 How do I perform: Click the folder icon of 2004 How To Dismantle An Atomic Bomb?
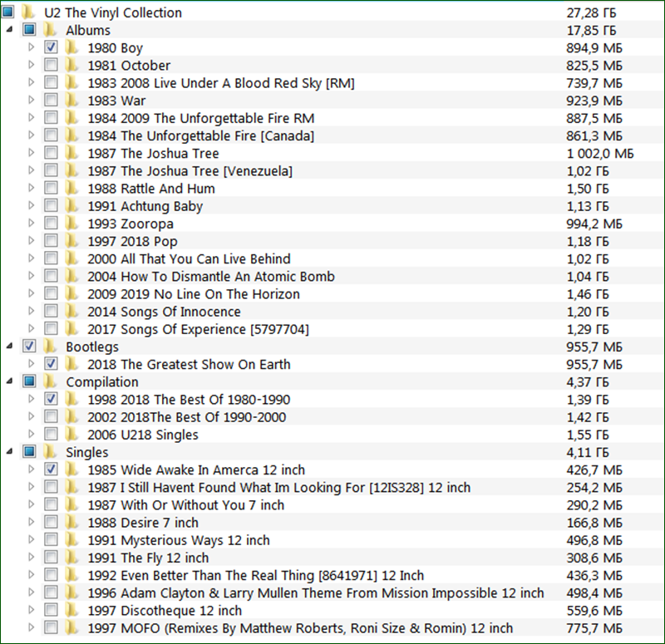(71, 276)
